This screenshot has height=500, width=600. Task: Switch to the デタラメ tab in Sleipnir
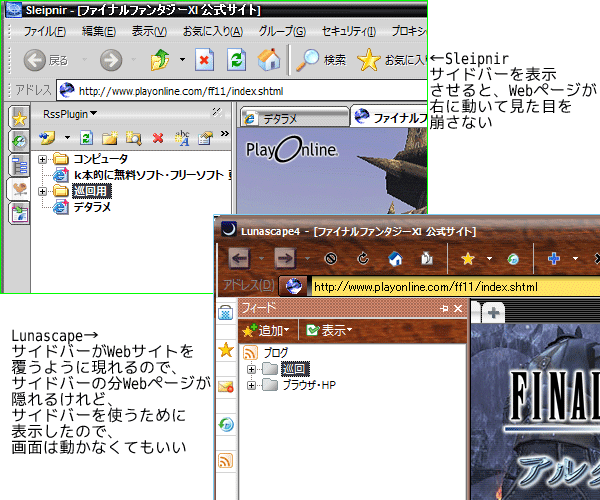pyautogui.click(x=295, y=118)
